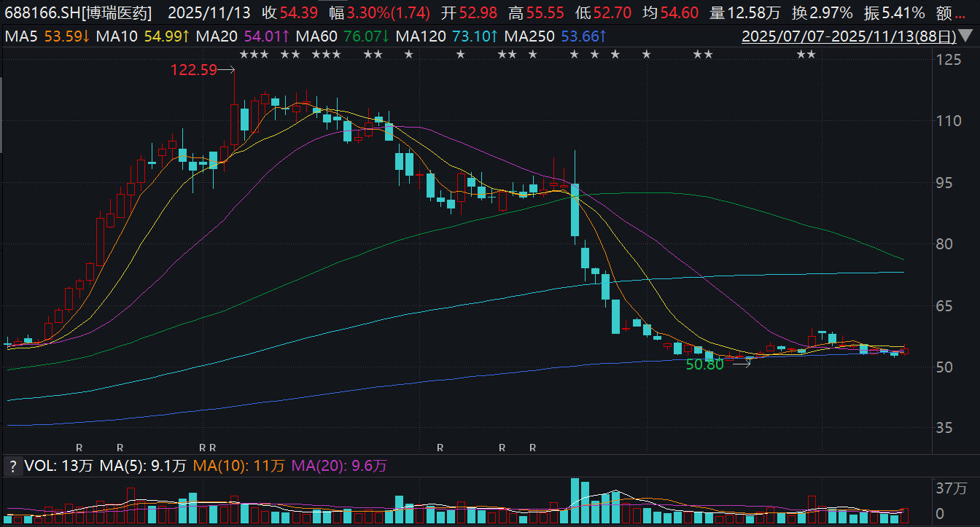This screenshot has width=980, height=527.
Task: Open the VOL indicator selector label
Action: point(39,466)
